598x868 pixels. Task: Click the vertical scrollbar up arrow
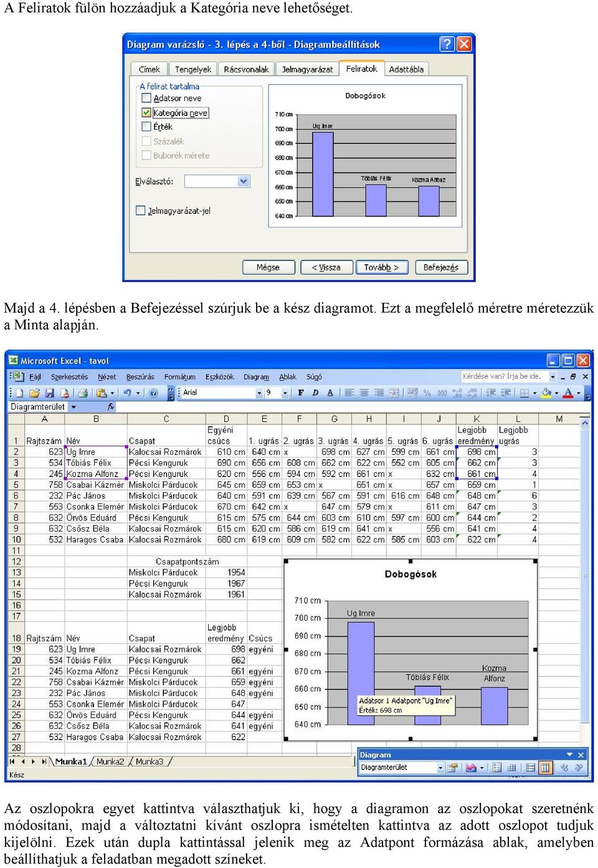coord(585,422)
